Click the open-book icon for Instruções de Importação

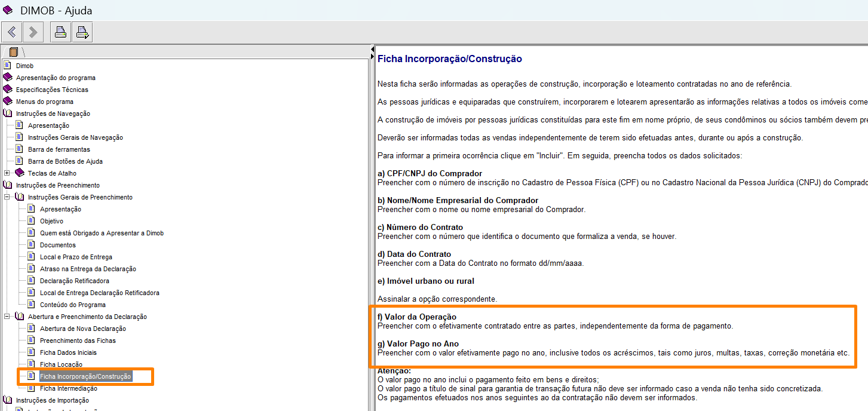[x=7, y=400]
